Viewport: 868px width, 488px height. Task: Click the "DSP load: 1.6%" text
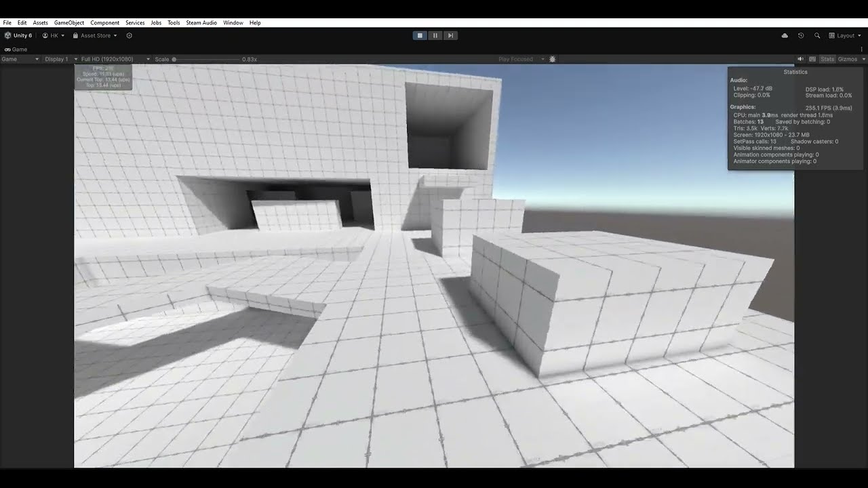tap(825, 89)
